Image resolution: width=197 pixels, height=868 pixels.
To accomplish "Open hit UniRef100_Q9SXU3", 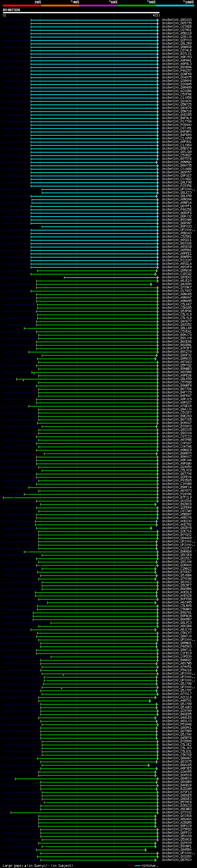I will [177, 20].
